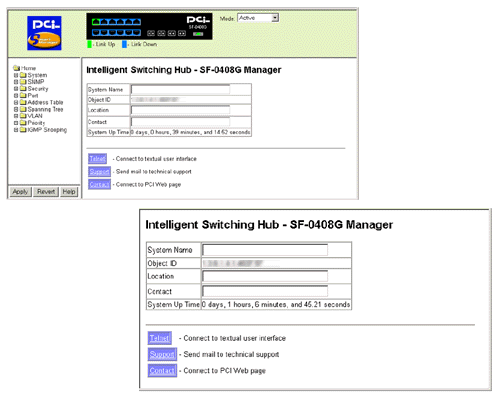Expand the Priority tree node
This screenshot has width=500, height=400.
pyautogui.click(x=16, y=123)
